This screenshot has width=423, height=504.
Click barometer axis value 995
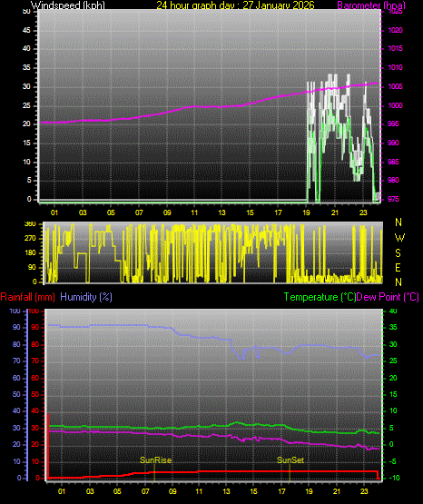[x=393, y=124]
